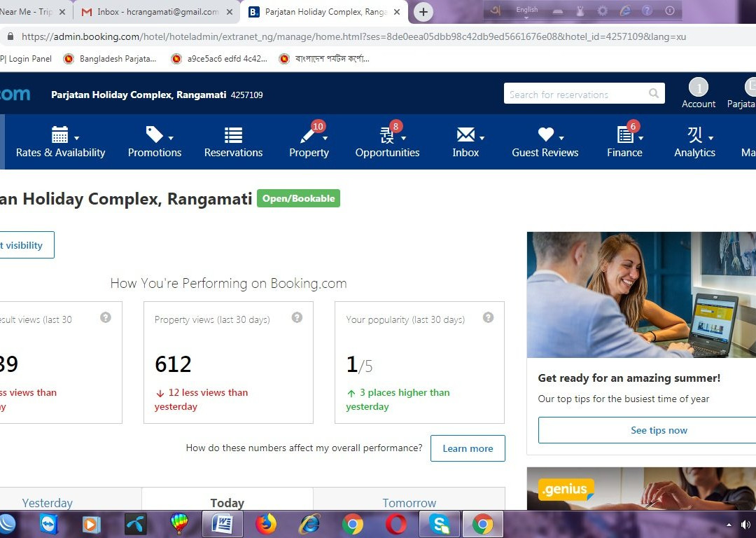Click the Learn more button
Viewport: 756px width, 538px height.
point(468,448)
